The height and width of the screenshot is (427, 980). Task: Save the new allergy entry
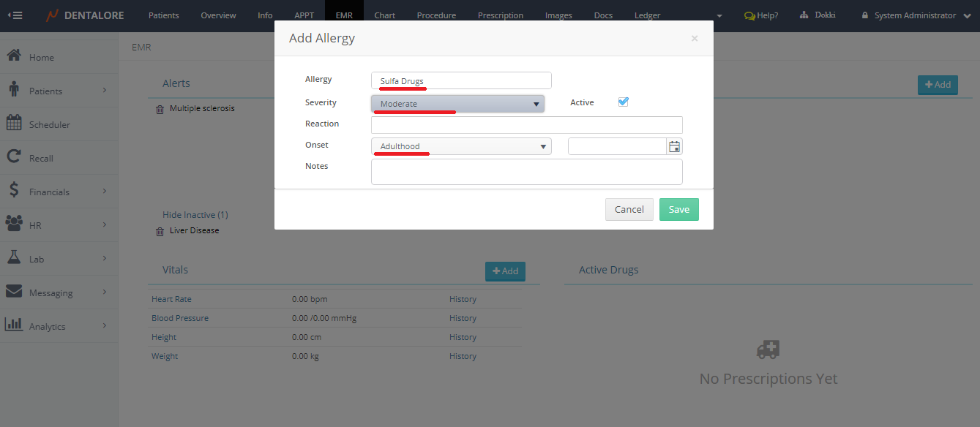tap(678, 210)
